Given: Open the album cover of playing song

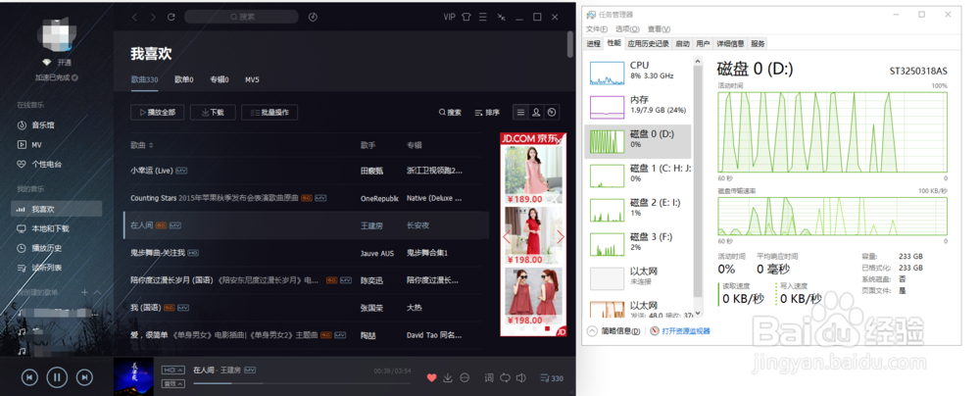Looking at the screenshot, I should [133, 376].
